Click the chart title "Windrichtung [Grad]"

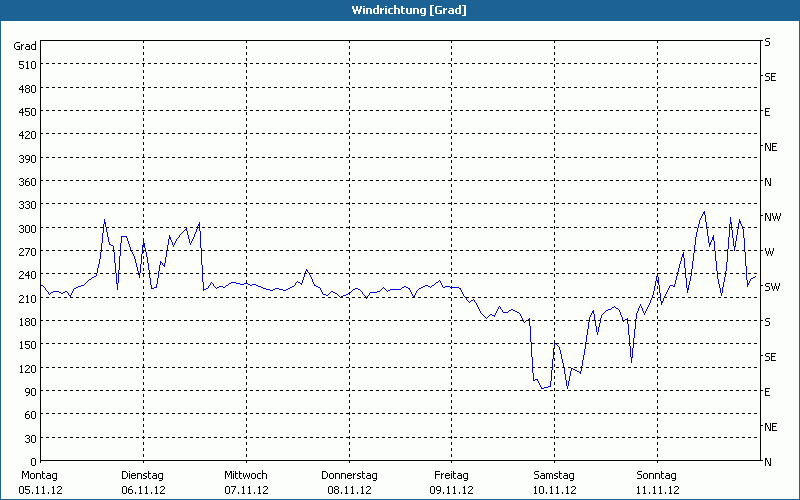coord(409,10)
